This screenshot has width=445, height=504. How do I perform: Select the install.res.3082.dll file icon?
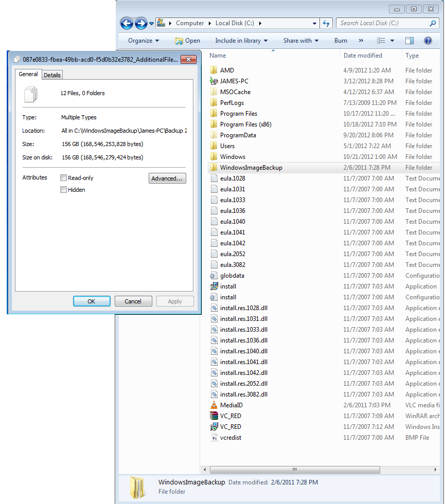[214, 394]
